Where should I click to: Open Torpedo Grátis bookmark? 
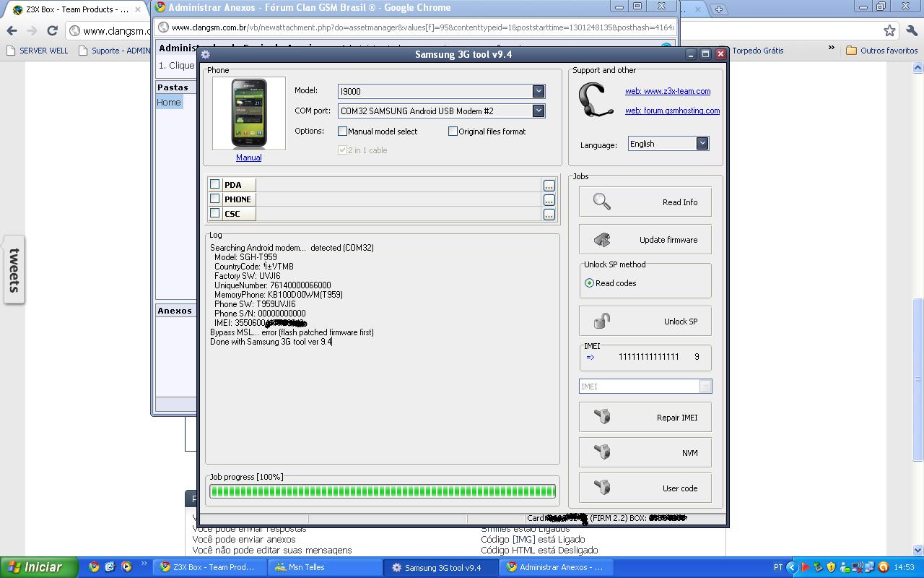(757, 51)
